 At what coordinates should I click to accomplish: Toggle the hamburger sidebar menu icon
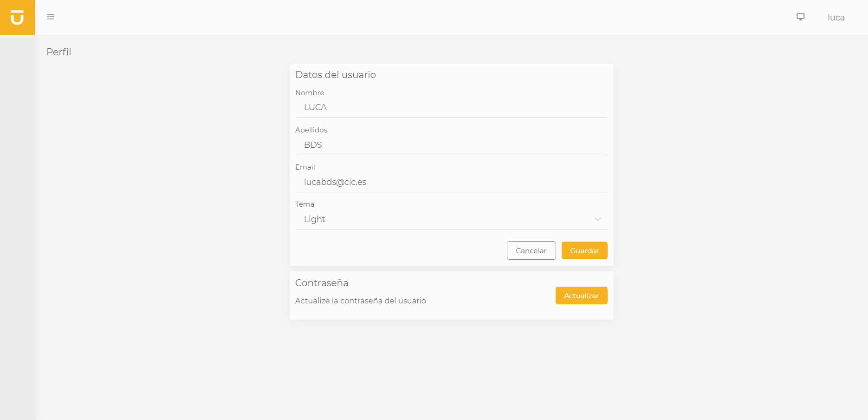pyautogui.click(x=51, y=17)
